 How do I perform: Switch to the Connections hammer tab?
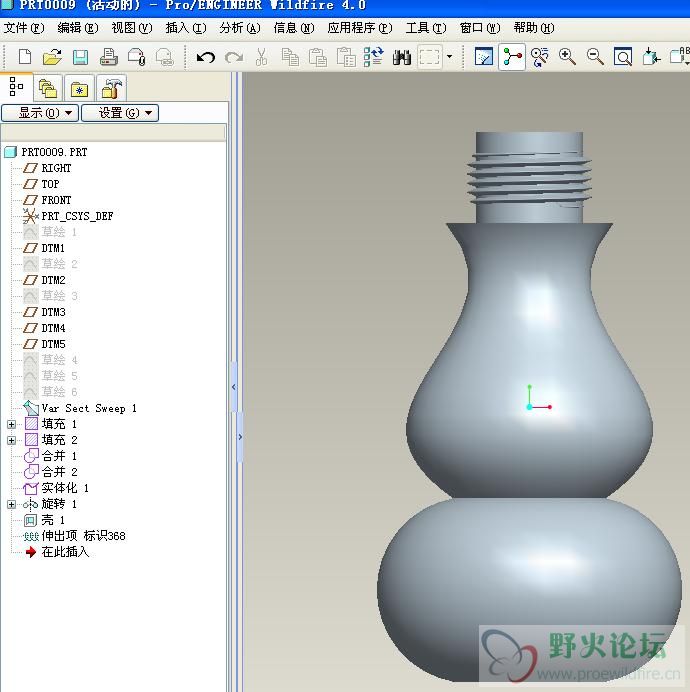(111, 89)
